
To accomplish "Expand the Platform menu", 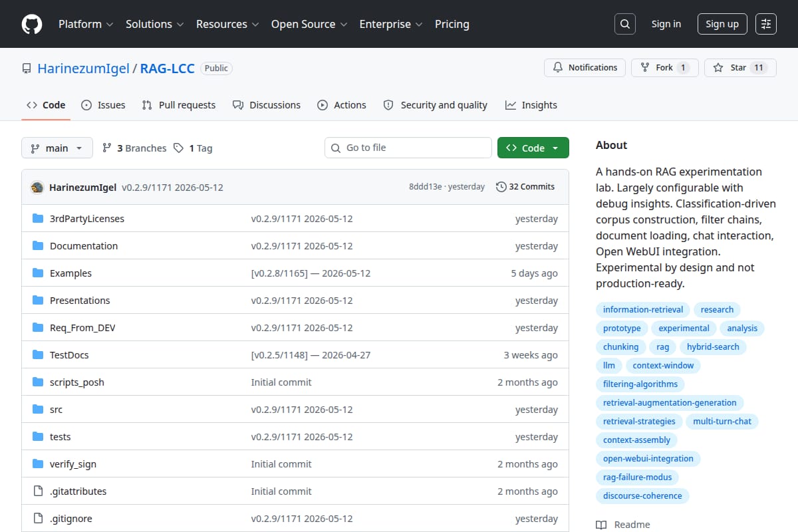I will coord(85,24).
